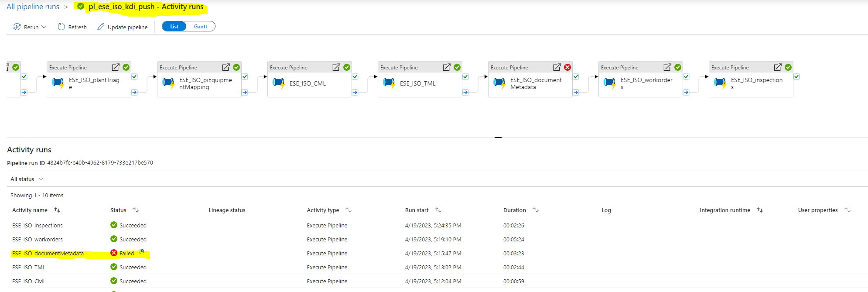Select the ESE_ISO_CML pipeline activity icon
Screen dimensions: 868x292
[279, 83]
